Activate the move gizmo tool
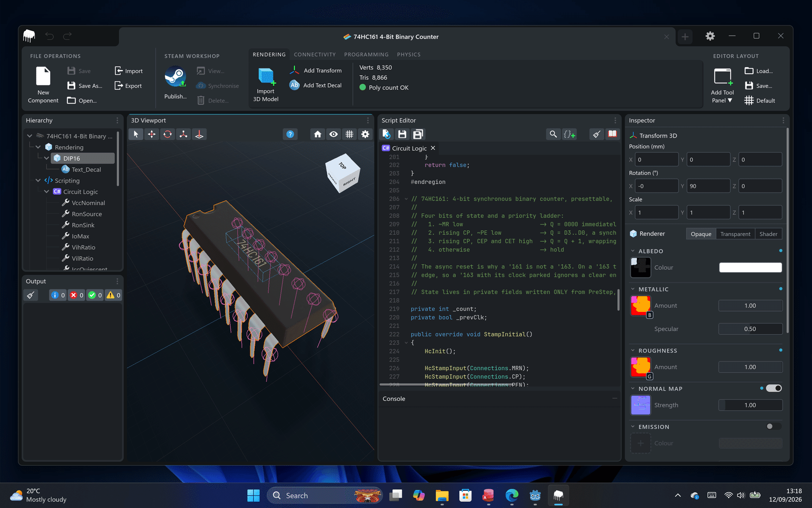Screen dimensions: 812x508 [x=152, y=134]
